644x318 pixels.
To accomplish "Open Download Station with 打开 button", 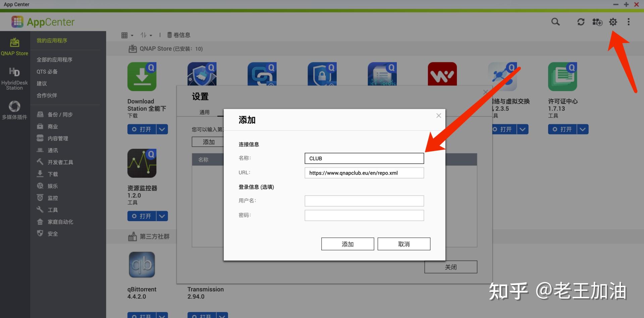I will click(x=142, y=129).
